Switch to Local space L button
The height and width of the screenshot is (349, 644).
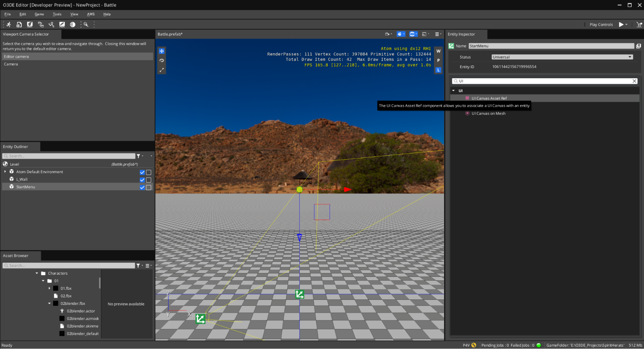[x=438, y=70]
